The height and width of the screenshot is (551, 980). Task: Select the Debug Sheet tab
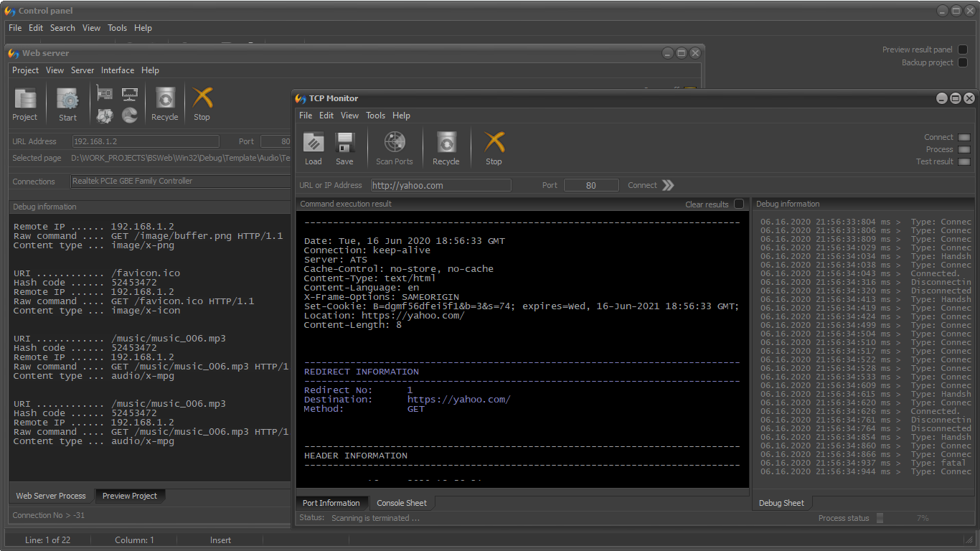coord(781,503)
